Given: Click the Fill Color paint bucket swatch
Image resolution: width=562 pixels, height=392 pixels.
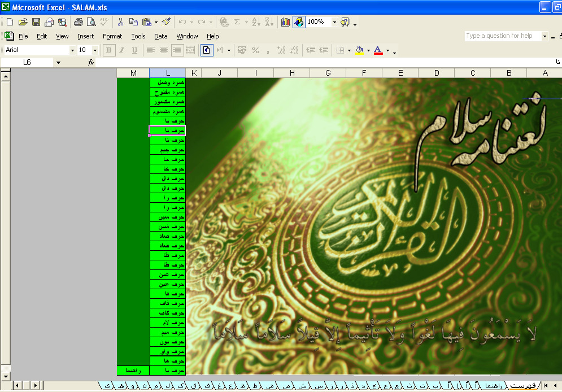Looking at the screenshot, I should [x=359, y=50].
